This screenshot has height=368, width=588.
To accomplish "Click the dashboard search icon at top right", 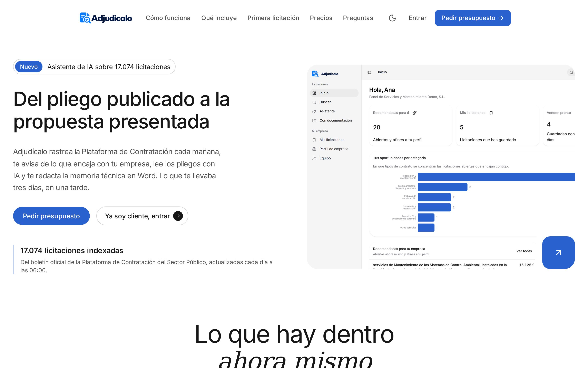I will 571,72.
